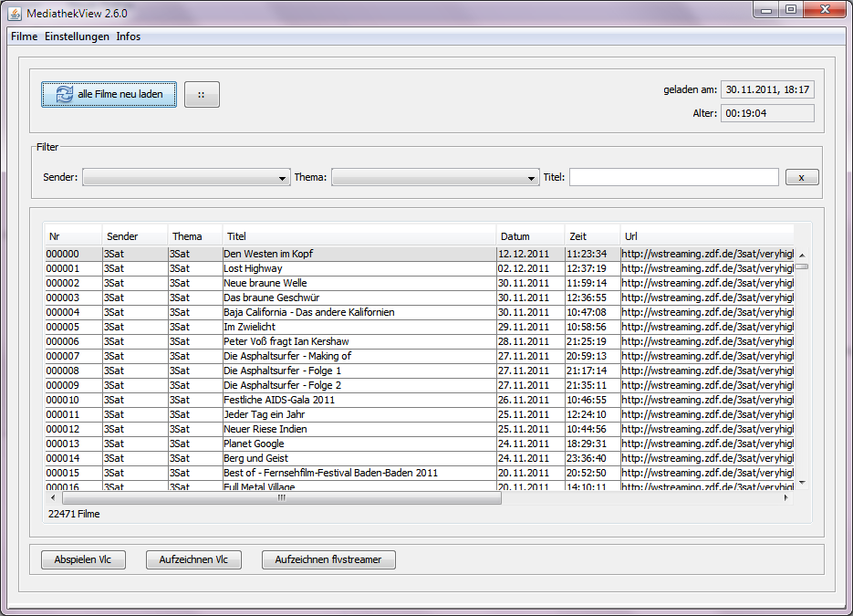Open the Infos menu
The image size is (853, 616).
point(129,37)
